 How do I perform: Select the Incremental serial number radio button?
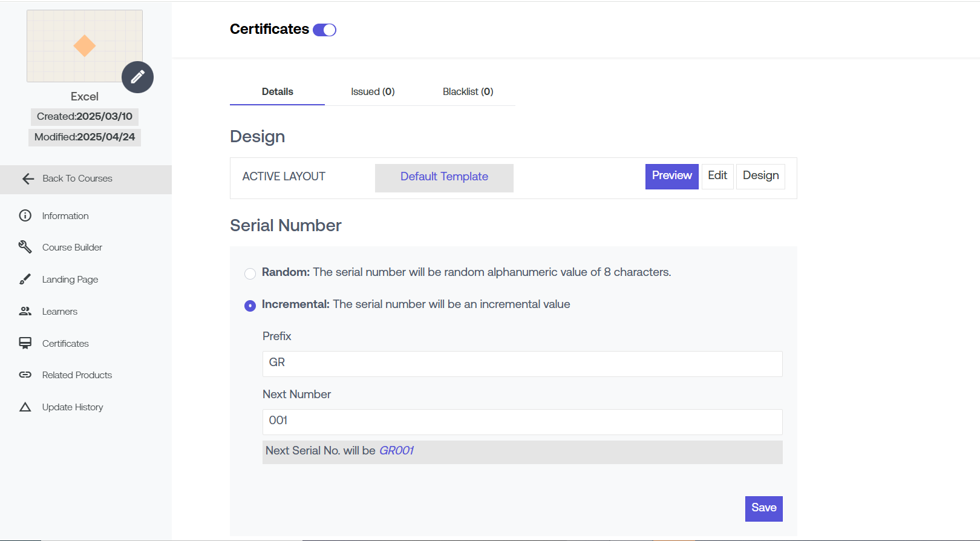250,306
